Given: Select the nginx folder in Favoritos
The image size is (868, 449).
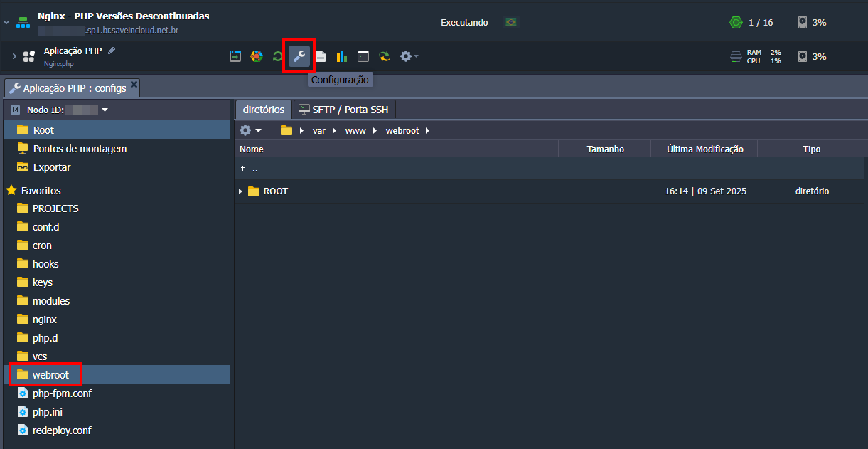Looking at the screenshot, I should [45, 319].
